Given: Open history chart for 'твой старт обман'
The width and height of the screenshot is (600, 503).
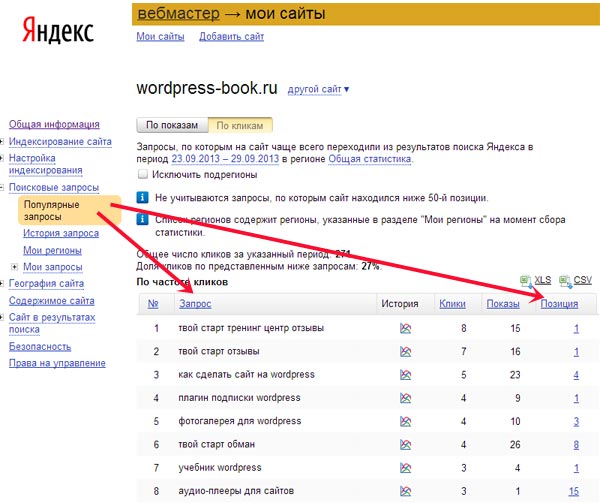Looking at the screenshot, I should [x=405, y=444].
